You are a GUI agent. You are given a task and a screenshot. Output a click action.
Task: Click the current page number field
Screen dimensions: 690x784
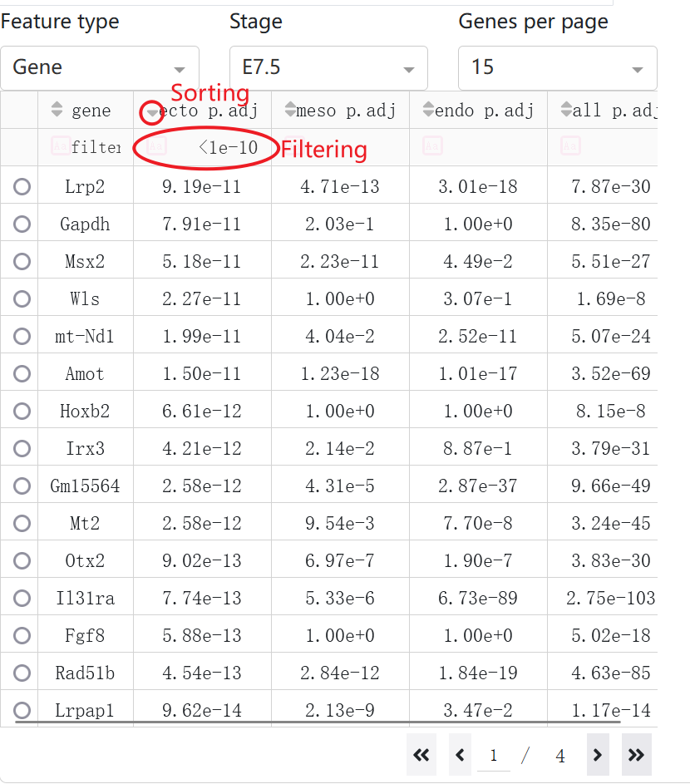pyautogui.click(x=494, y=755)
